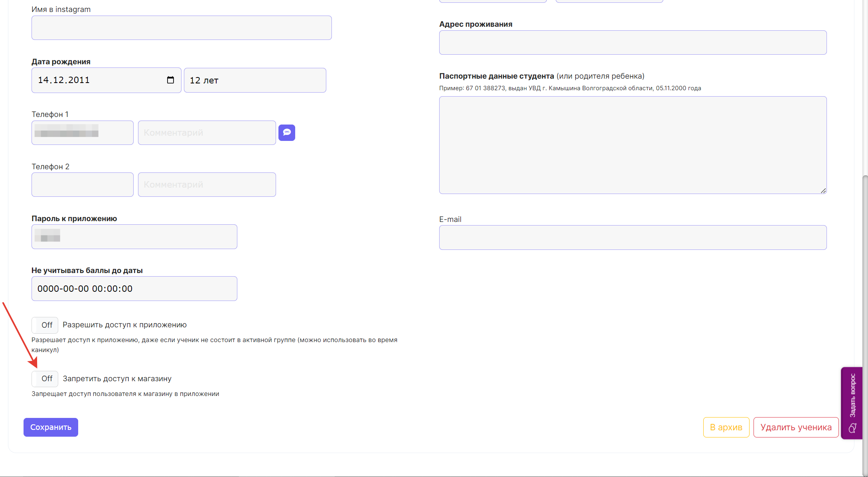The height and width of the screenshot is (477, 868).
Task: Click the passport data textarea
Action: tap(633, 145)
